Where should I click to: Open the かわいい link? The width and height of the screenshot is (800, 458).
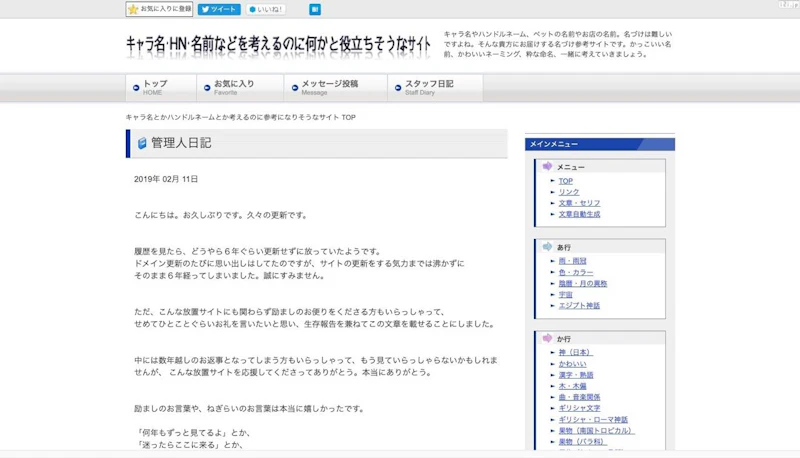(x=572, y=364)
